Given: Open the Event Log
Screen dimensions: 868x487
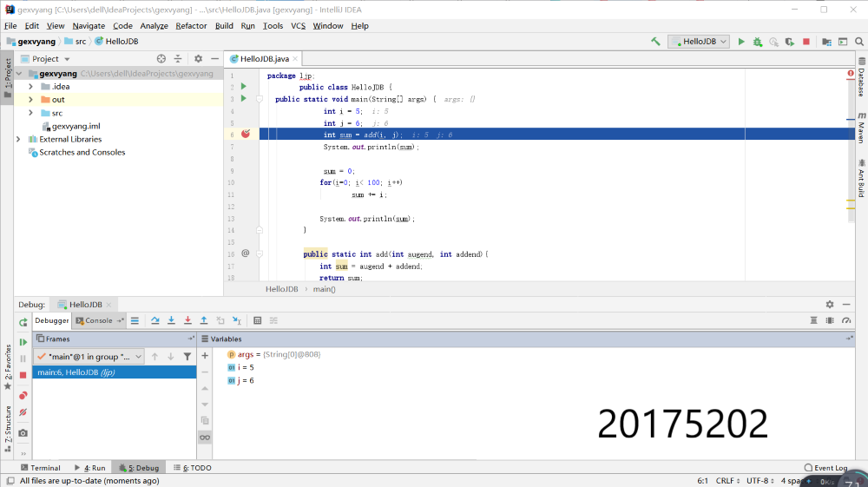Looking at the screenshot, I should (825, 468).
